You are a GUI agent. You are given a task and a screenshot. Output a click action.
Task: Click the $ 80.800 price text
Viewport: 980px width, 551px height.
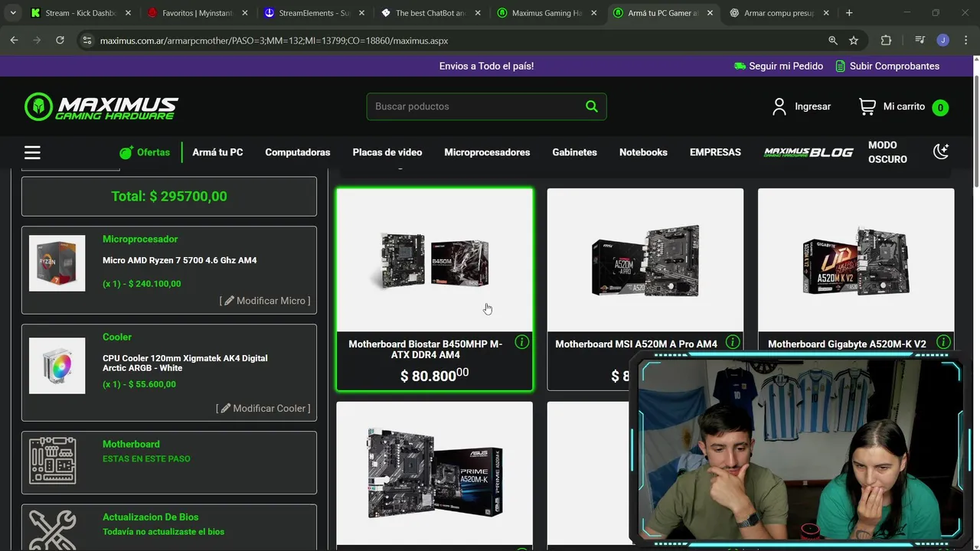pos(435,375)
